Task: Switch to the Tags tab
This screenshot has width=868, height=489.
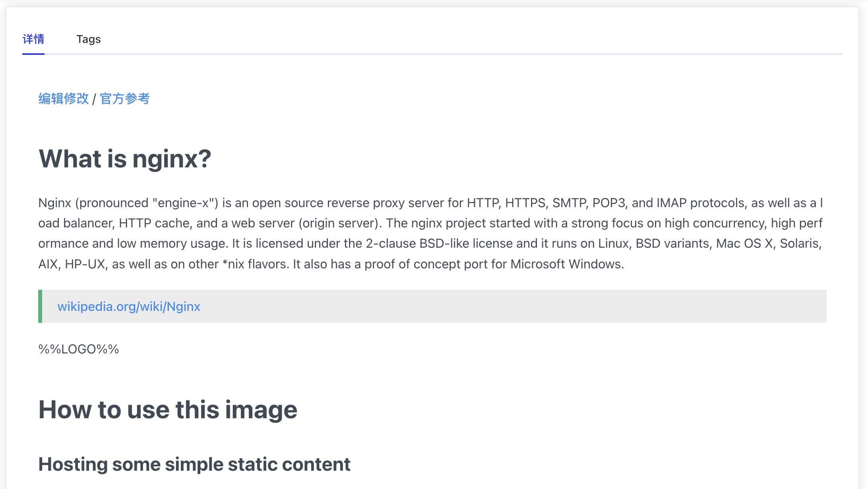Action: tap(88, 39)
